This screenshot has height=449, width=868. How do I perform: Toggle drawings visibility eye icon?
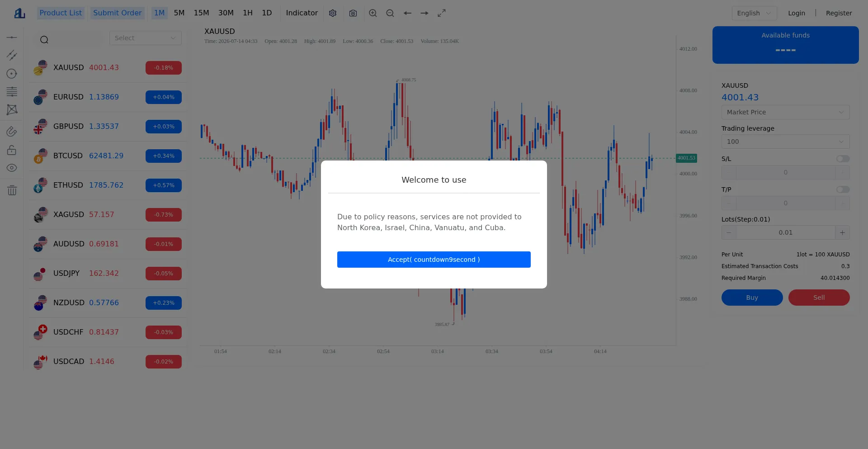pos(12,168)
